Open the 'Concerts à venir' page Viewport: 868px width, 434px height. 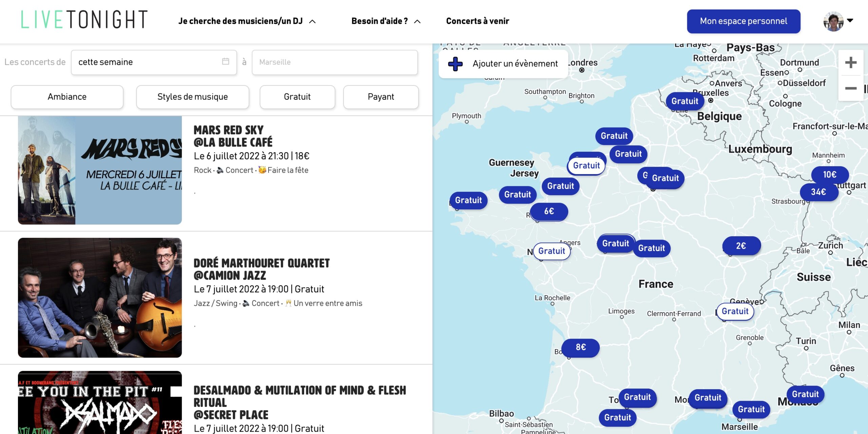[477, 21]
